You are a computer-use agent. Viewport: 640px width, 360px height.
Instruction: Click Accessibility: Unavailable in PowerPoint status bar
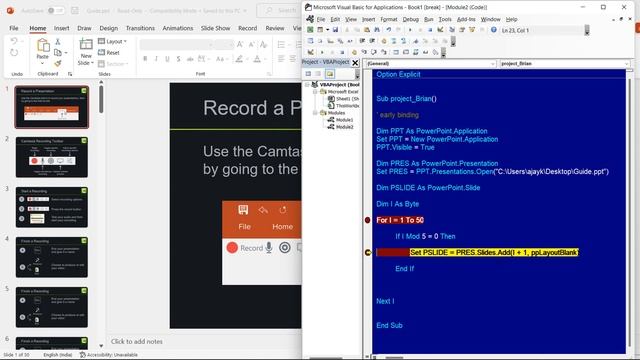click(109, 355)
